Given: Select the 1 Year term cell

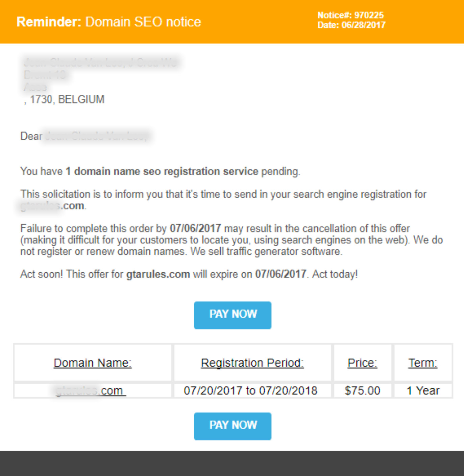Looking at the screenshot, I should pos(423,390).
